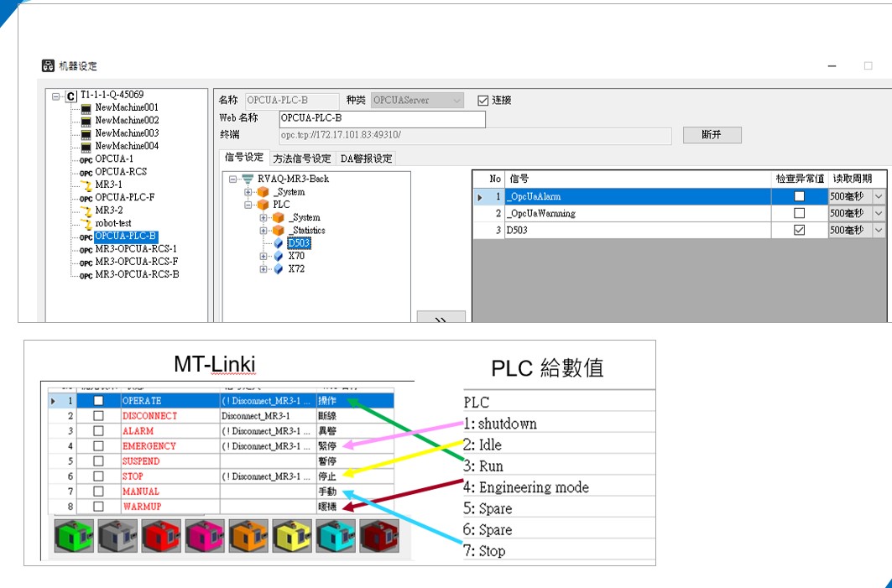This screenshot has width=892, height=588.
Task: Click the 名称 OPCUA-PLC-B name field
Action: pyautogui.click(x=292, y=101)
